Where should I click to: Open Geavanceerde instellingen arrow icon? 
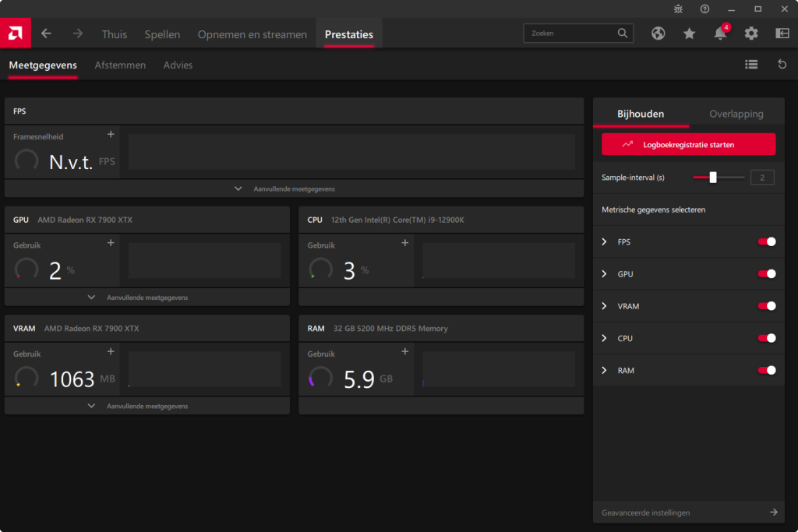coord(774,513)
